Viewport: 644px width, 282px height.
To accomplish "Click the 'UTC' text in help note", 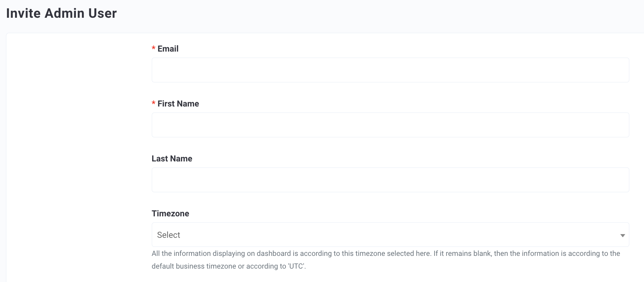I will [x=296, y=266].
